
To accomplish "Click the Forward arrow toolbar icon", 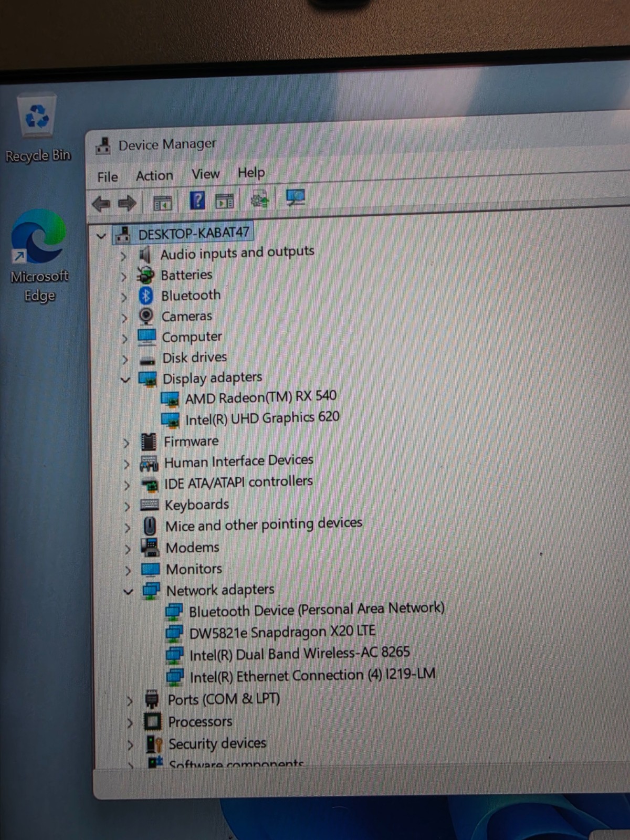I will (x=127, y=203).
